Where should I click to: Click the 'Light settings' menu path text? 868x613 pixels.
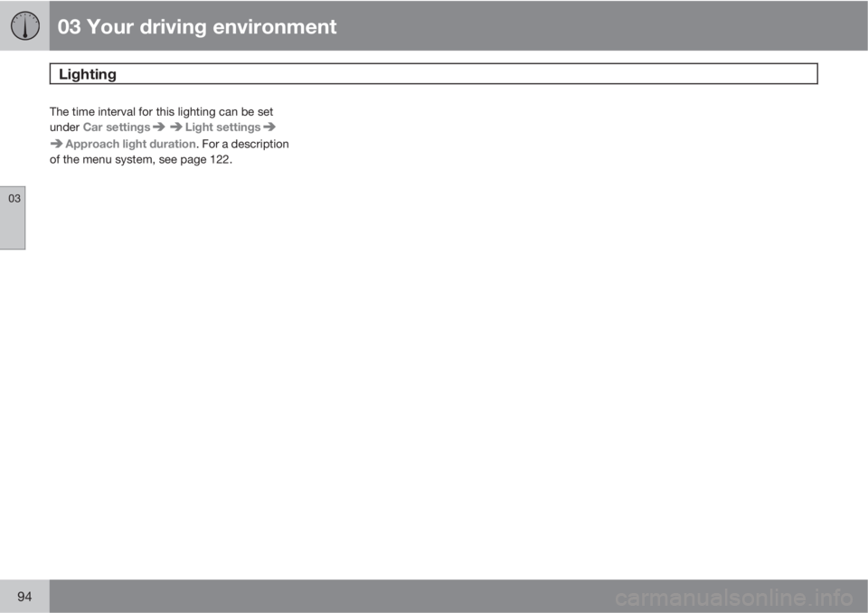(222, 127)
